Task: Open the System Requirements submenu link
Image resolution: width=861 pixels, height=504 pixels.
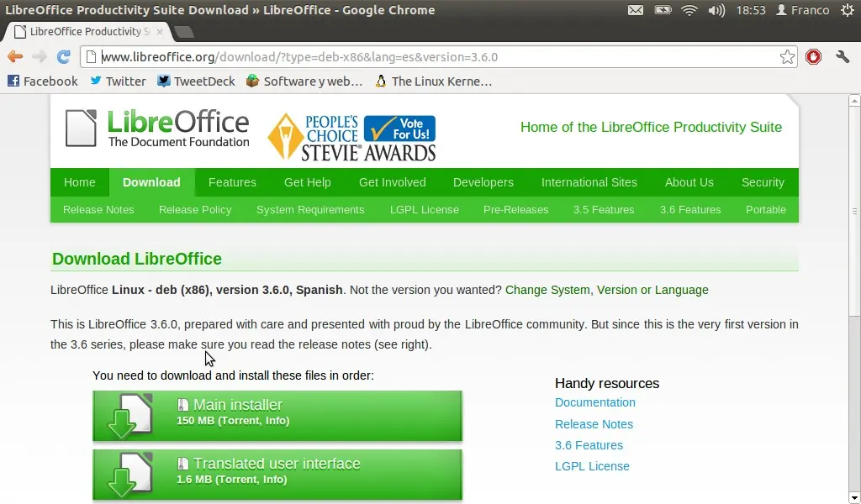Action: pos(310,209)
